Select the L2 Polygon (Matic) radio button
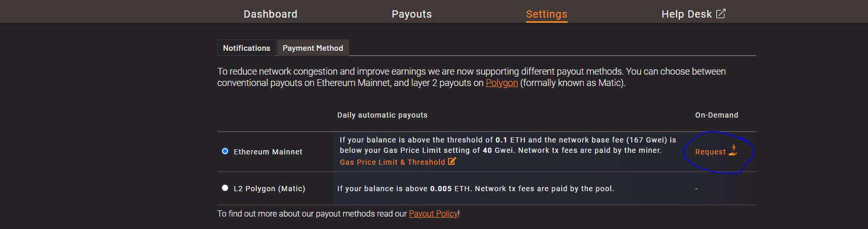 (x=225, y=188)
